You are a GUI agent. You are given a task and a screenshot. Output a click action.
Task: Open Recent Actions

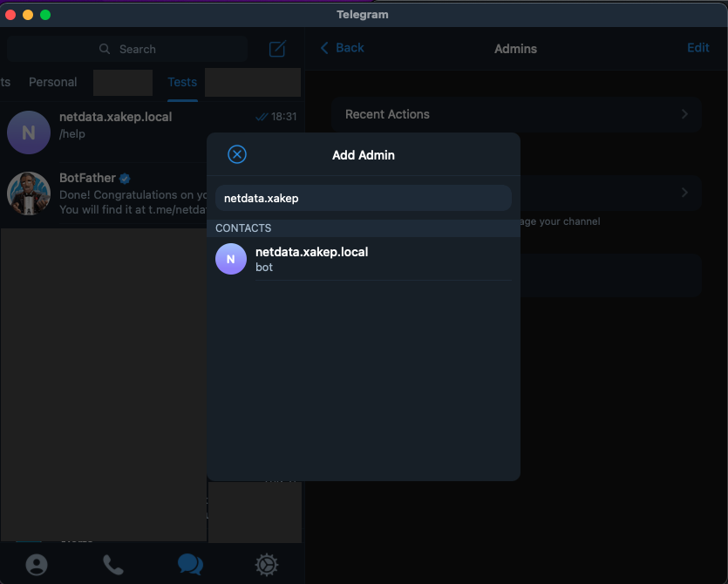(516, 114)
